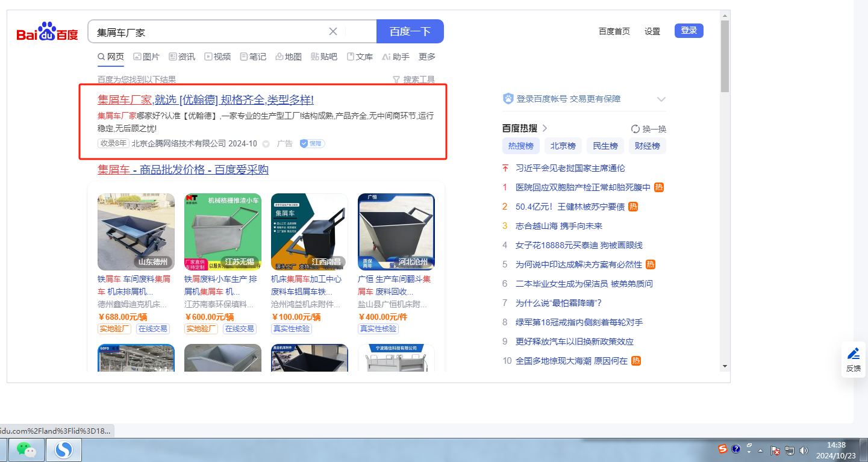Viewport: 868px width, 462px height.
Task: Switch to the 地图 tab
Action: (289, 57)
